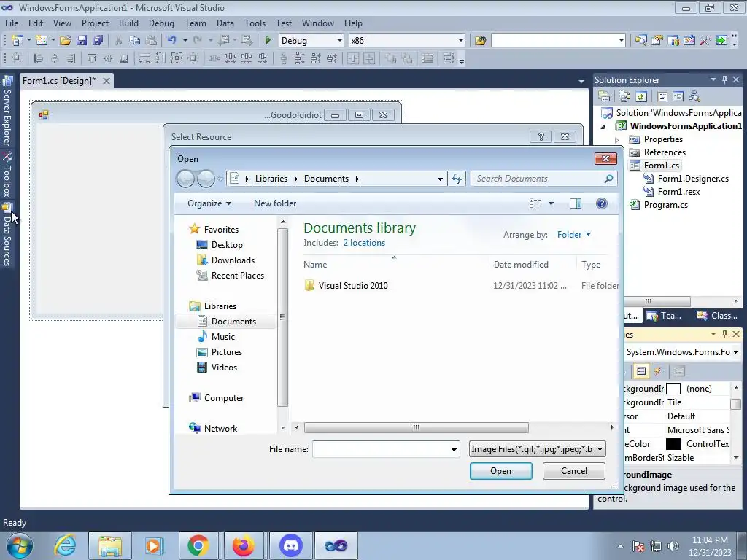747x560 pixels.
Task: Open the Arrange by Folder dropdown
Action: [574, 234]
